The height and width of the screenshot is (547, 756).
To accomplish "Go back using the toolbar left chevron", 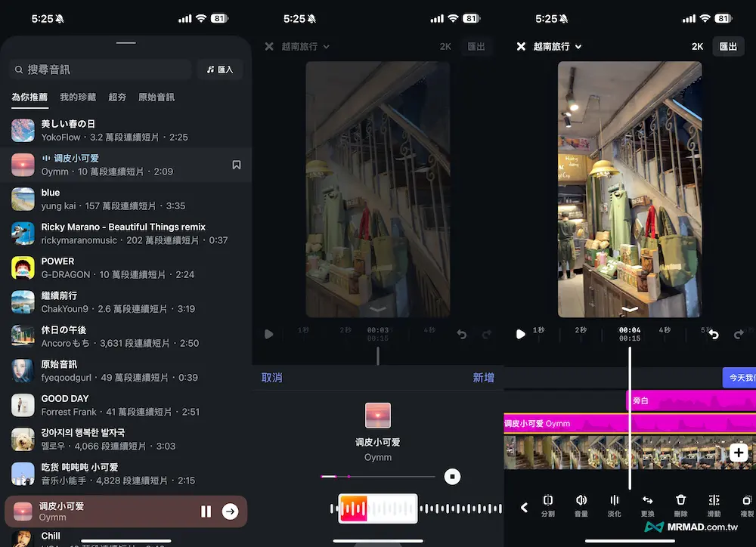I will coord(524,508).
